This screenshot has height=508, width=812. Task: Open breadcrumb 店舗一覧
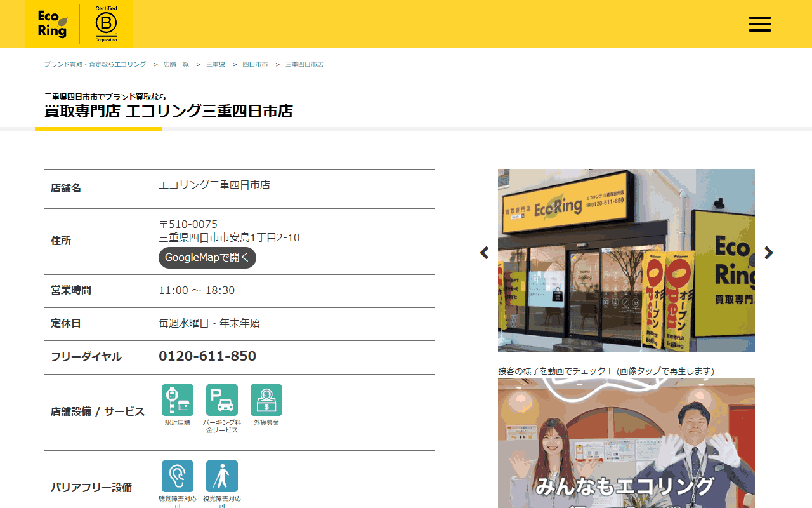pyautogui.click(x=176, y=65)
